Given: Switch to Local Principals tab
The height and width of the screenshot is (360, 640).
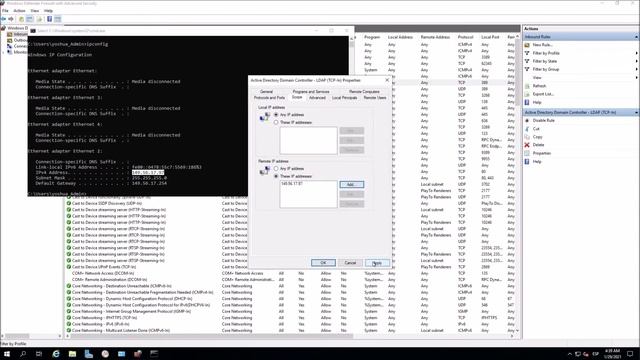Looking at the screenshot, I should pos(344,98).
